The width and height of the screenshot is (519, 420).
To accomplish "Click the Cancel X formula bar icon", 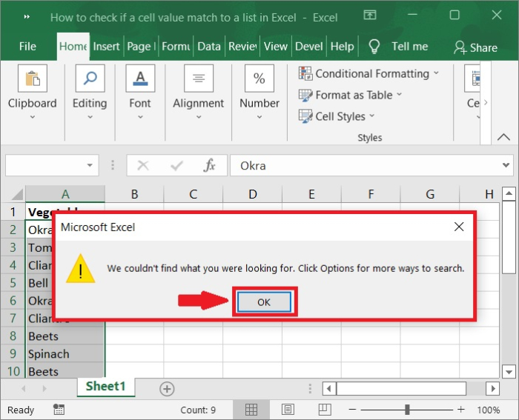I will pos(143,165).
